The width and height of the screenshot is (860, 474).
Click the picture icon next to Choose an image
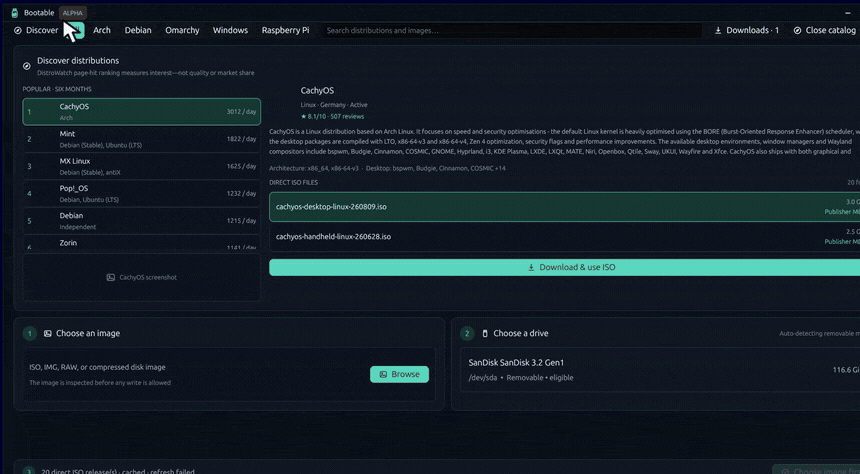click(48, 333)
